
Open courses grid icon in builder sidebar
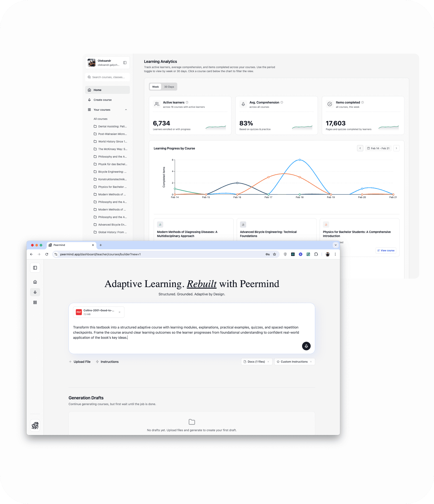tap(35, 302)
